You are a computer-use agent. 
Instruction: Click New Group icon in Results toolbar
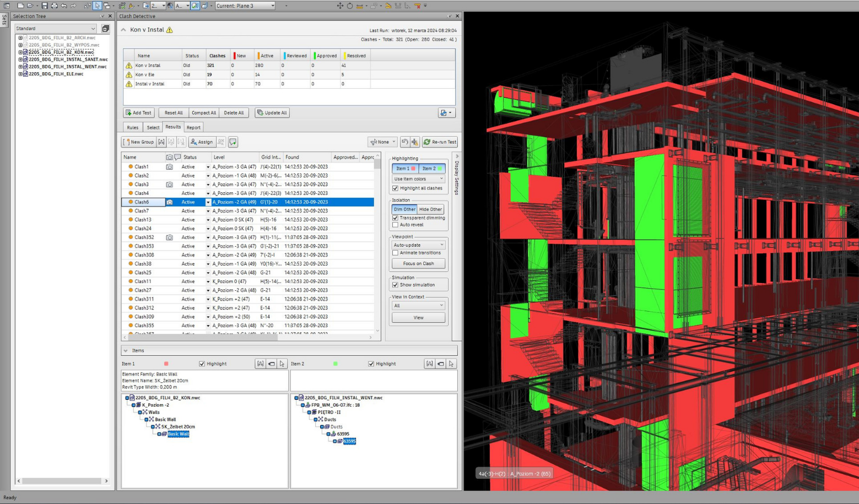[x=127, y=142]
